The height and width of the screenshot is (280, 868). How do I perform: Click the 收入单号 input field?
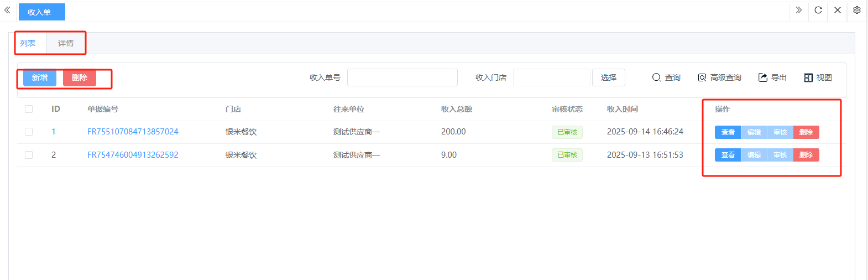pos(402,77)
